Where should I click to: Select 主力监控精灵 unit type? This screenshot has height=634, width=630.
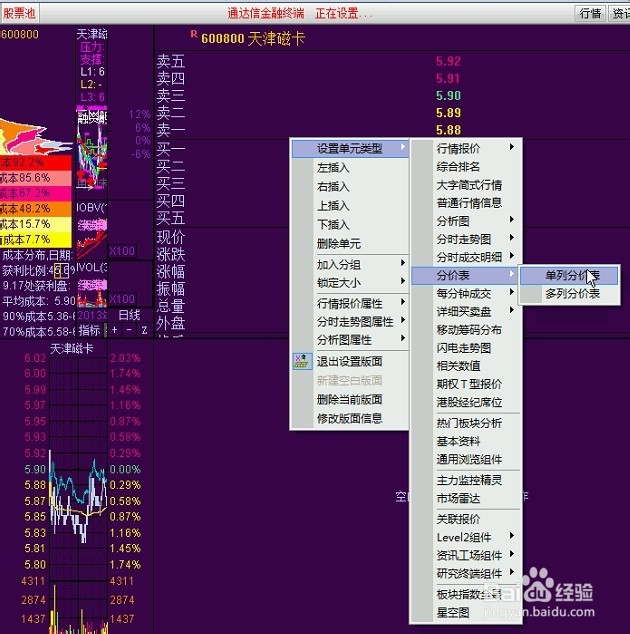[467, 480]
